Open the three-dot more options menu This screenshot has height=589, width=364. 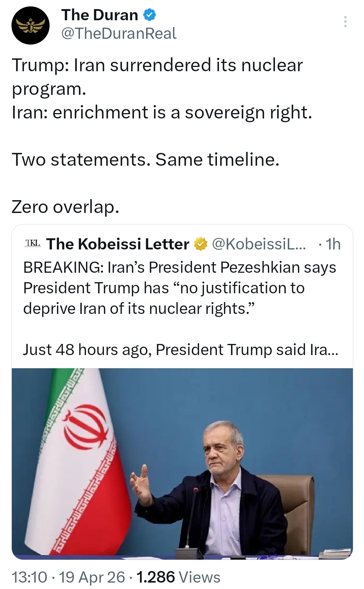point(345,22)
